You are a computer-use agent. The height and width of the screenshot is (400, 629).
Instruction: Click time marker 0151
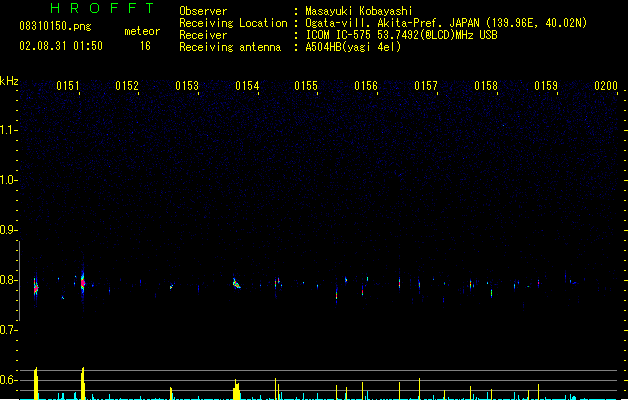(68, 86)
